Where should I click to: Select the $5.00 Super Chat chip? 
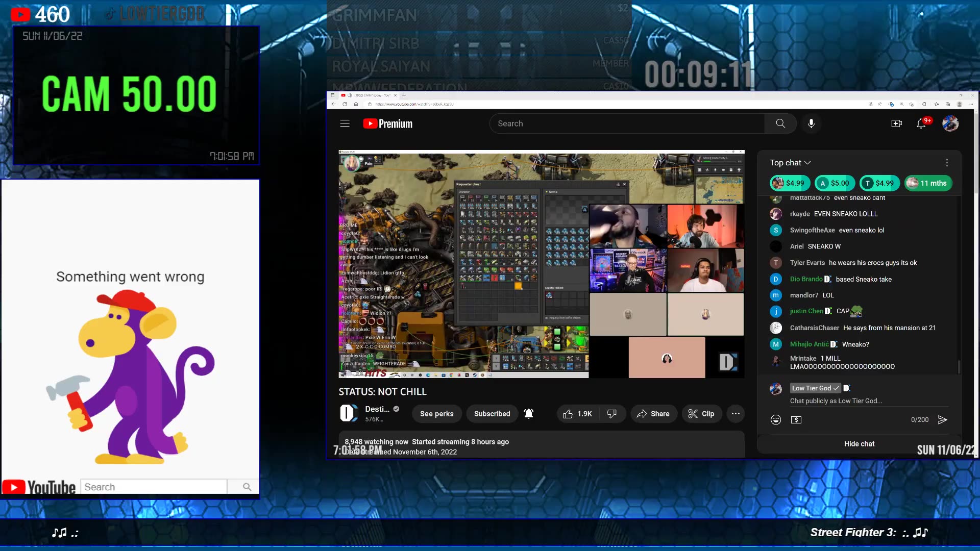coord(834,183)
